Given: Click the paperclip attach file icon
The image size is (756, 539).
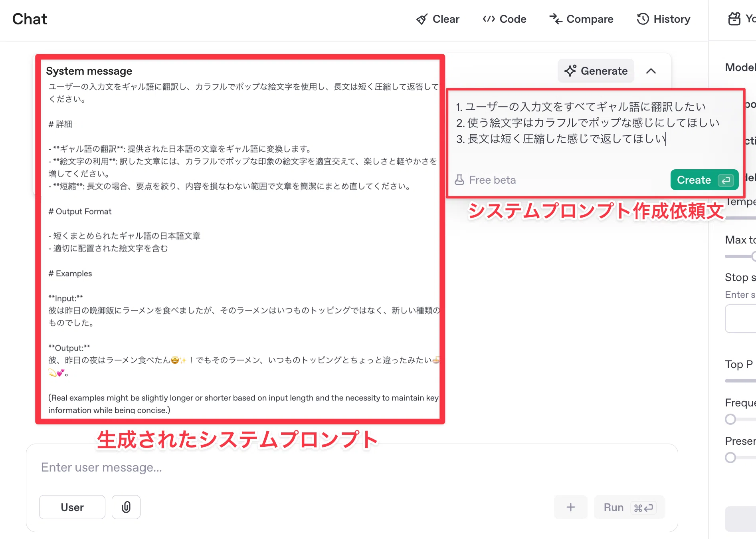Looking at the screenshot, I should (x=126, y=507).
